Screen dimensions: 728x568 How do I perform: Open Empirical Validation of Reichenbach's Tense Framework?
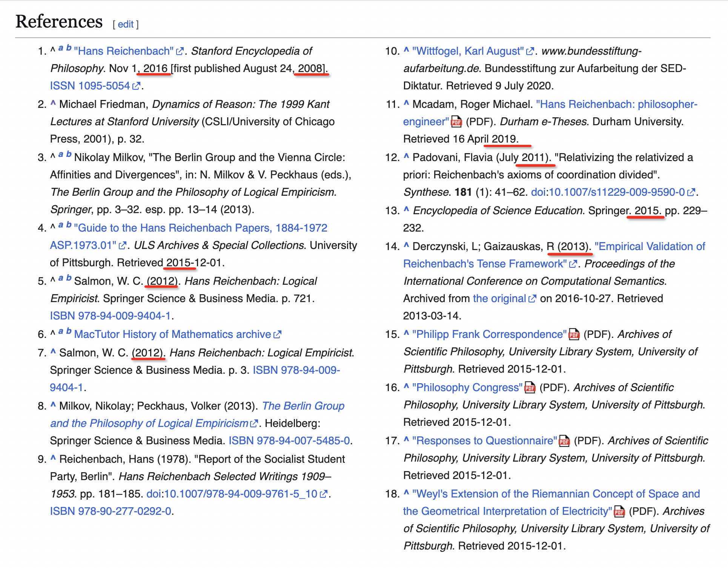(x=554, y=255)
